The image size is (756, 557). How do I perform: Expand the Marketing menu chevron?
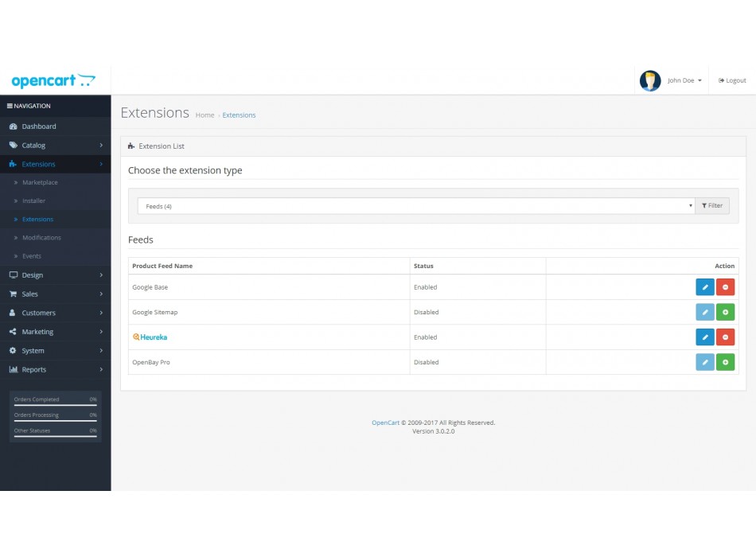click(x=101, y=331)
